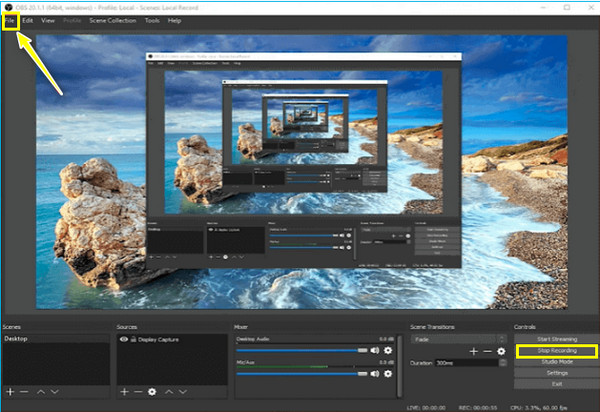600x412 pixels.
Task: Open the Profile menu
Action: click(72, 21)
